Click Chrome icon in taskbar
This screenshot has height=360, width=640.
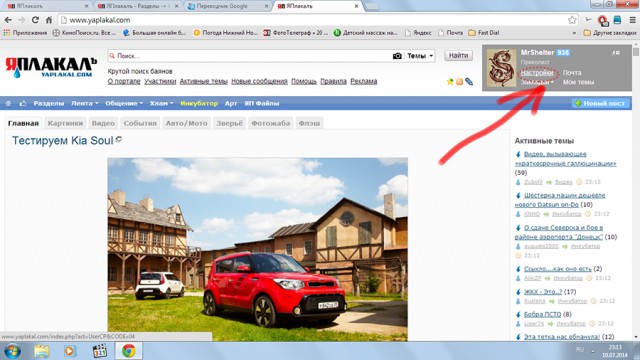tap(129, 351)
